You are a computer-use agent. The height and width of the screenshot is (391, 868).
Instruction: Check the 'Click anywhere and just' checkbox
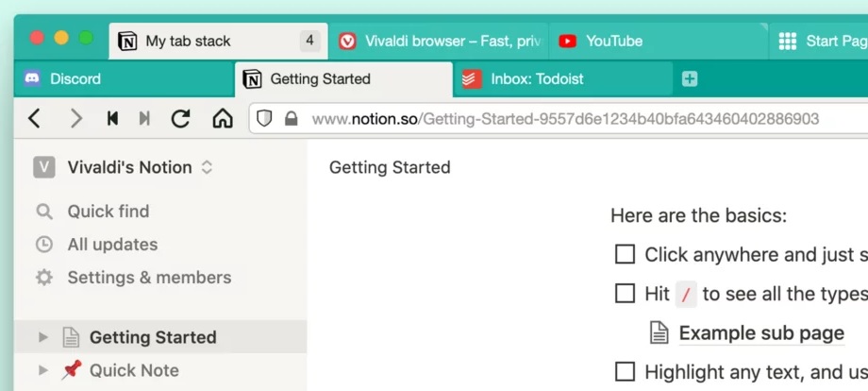[x=625, y=254]
